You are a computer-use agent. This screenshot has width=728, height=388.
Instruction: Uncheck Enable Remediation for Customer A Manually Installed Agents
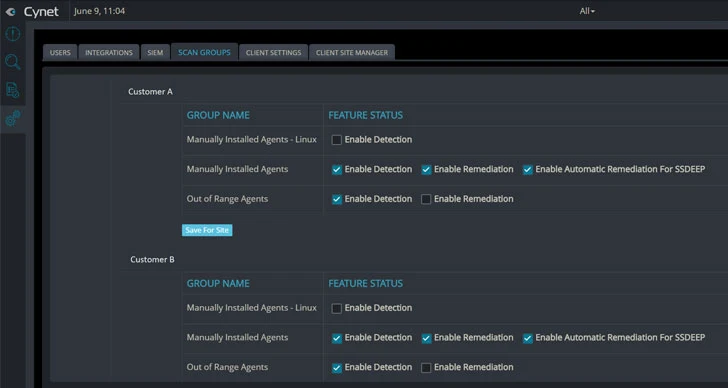[x=426, y=169]
